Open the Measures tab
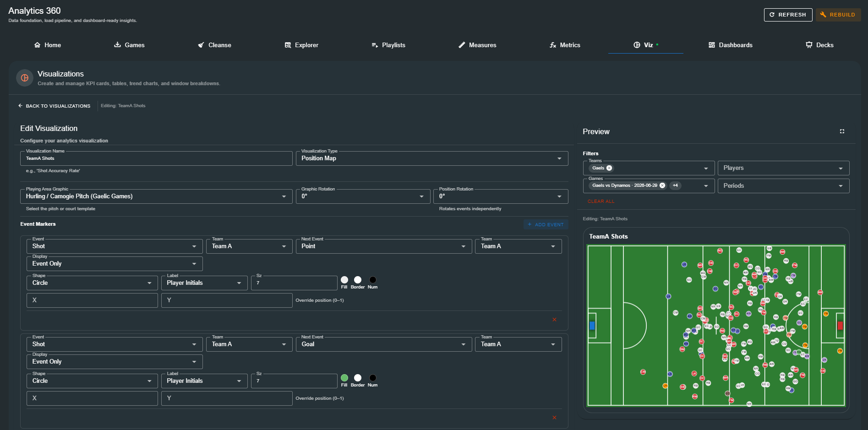Screen dimensions: 868x430 pyautogui.click(x=477, y=45)
